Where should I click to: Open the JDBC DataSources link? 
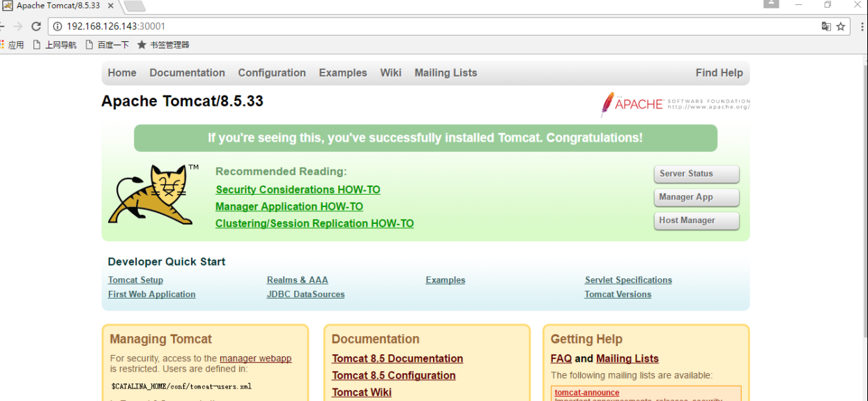pyautogui.click(x=305, y=294)
